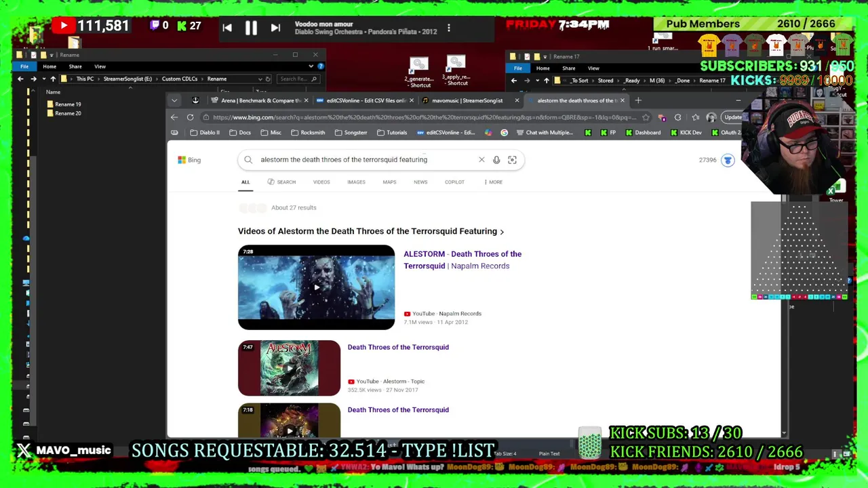This screenshot has height=488, width=868.
Task: Open the Dashboard bookmark
Action: (642, 132)
